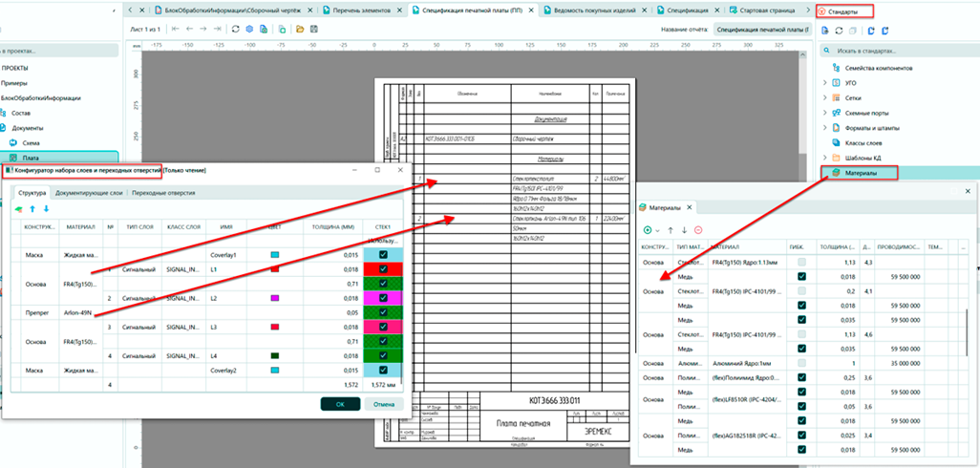
Task: Open the Название отчёта combo box
Action: point(762,30)
